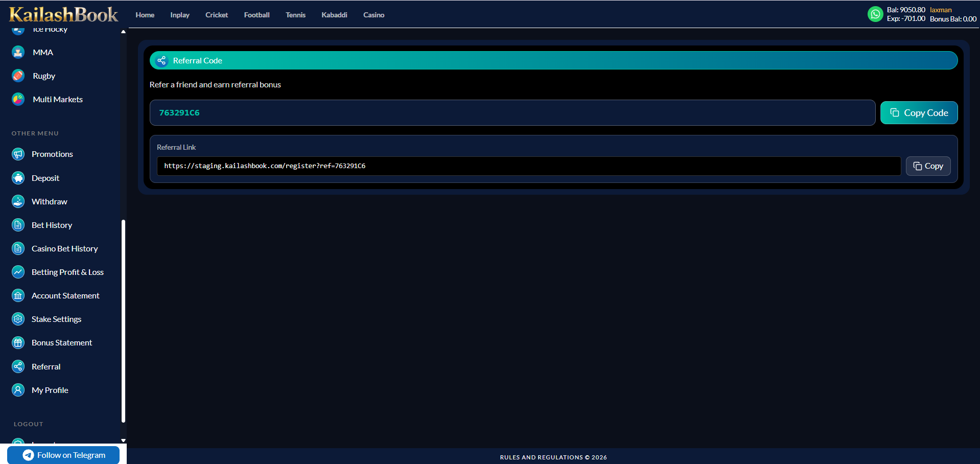Click the referral code field 763291C6
Viewport: 980px width, 464px height.
(x=512, y=112)
